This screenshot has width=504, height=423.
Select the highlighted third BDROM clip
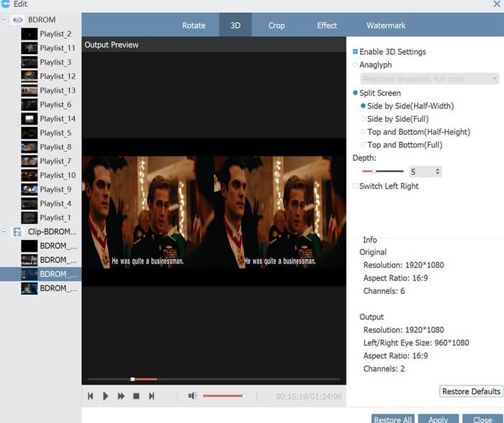pos(40,275)
